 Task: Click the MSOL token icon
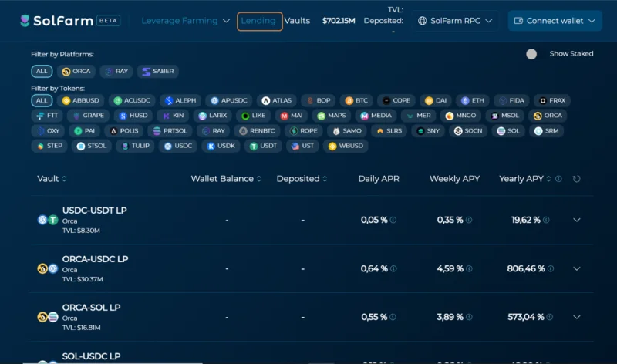click(494, 116)
